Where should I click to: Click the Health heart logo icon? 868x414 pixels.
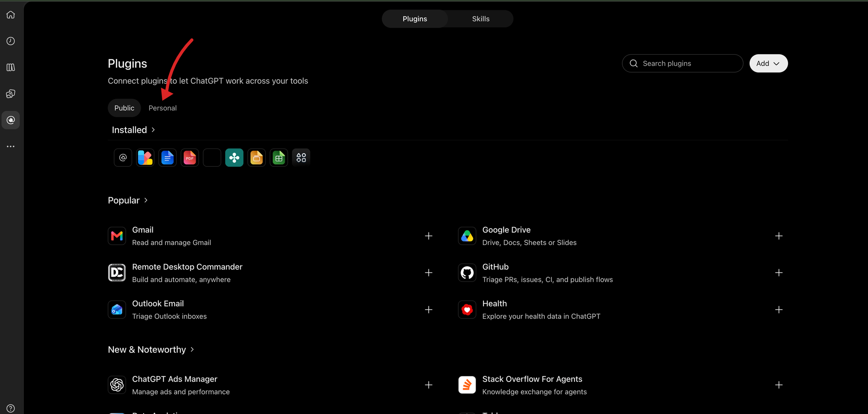coord(467,310)
